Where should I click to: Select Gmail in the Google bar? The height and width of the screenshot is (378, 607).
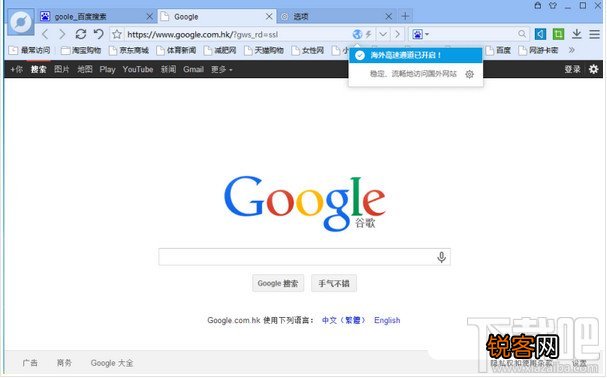(193, 69)
